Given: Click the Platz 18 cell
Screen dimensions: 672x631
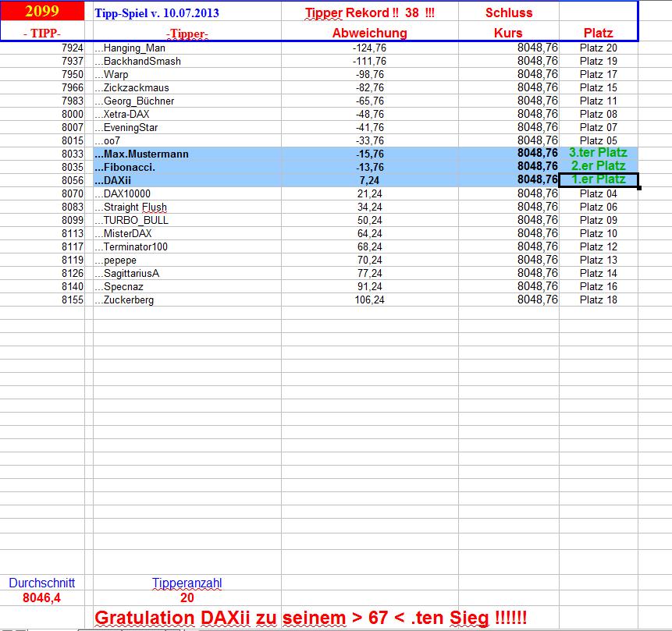Looking at the screenshot, I should tap(599, 300).
